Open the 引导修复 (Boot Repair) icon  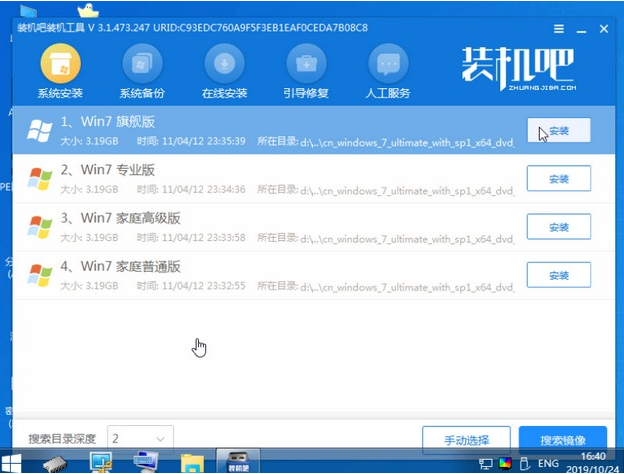[306, 64]
